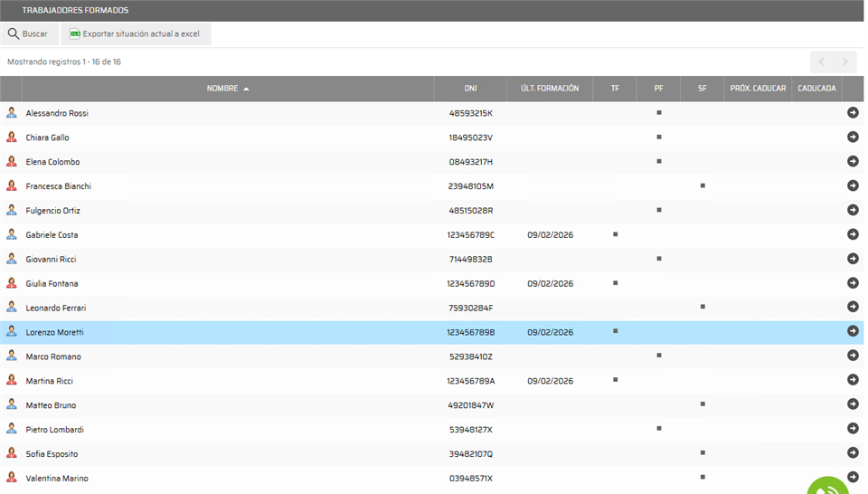
Task: Click the TF column header
Action: 615,89
